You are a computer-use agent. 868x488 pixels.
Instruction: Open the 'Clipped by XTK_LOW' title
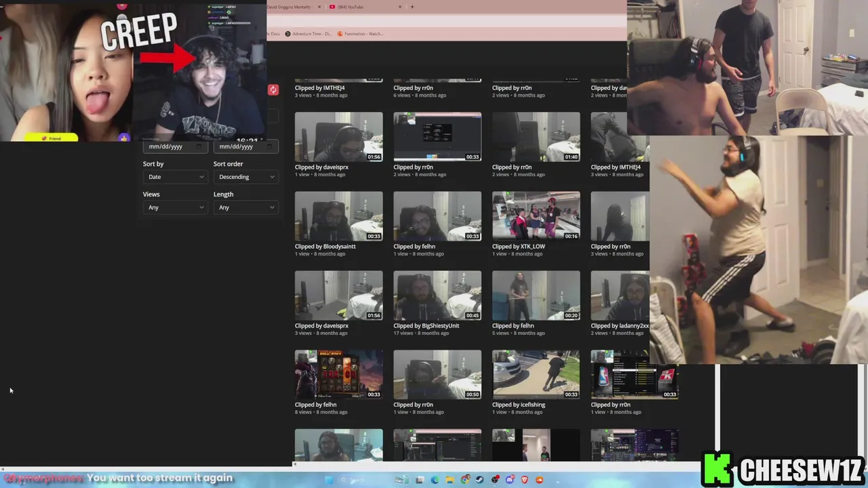(x=519, y=247)
